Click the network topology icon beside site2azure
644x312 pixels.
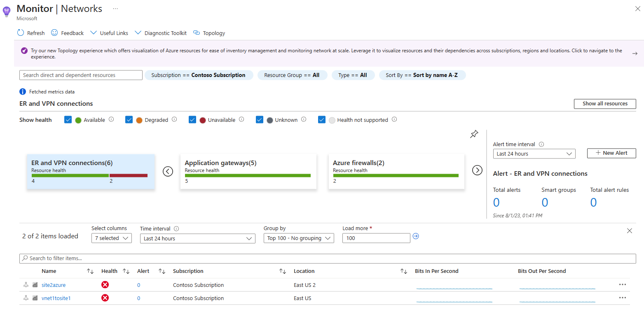[26, 284]
